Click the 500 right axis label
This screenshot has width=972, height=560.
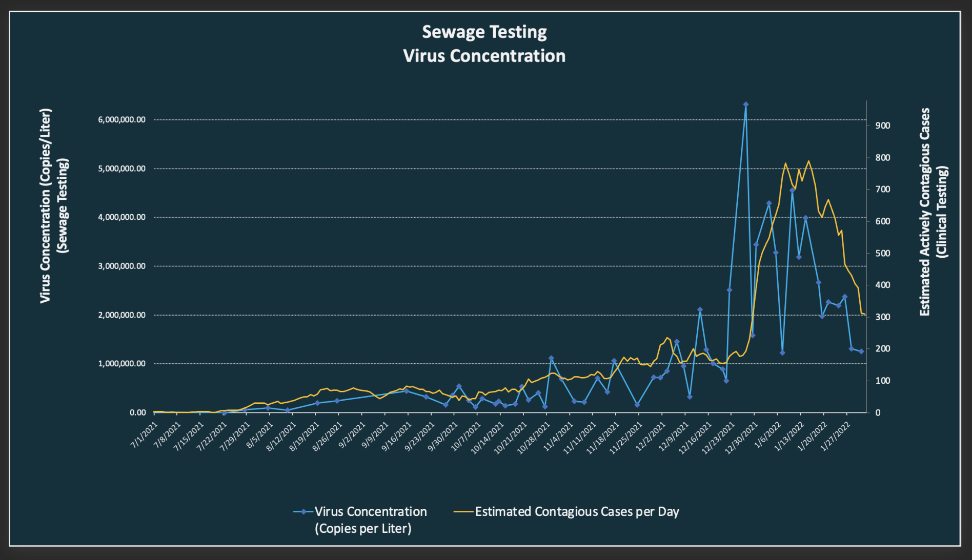[882, 254]
